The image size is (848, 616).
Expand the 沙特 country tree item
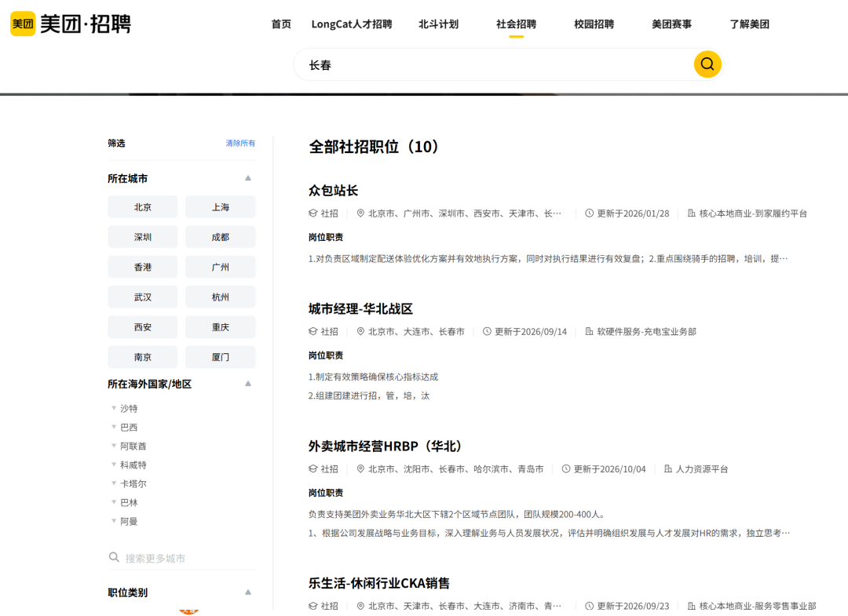pyautogui.click(x=114, y=408)
